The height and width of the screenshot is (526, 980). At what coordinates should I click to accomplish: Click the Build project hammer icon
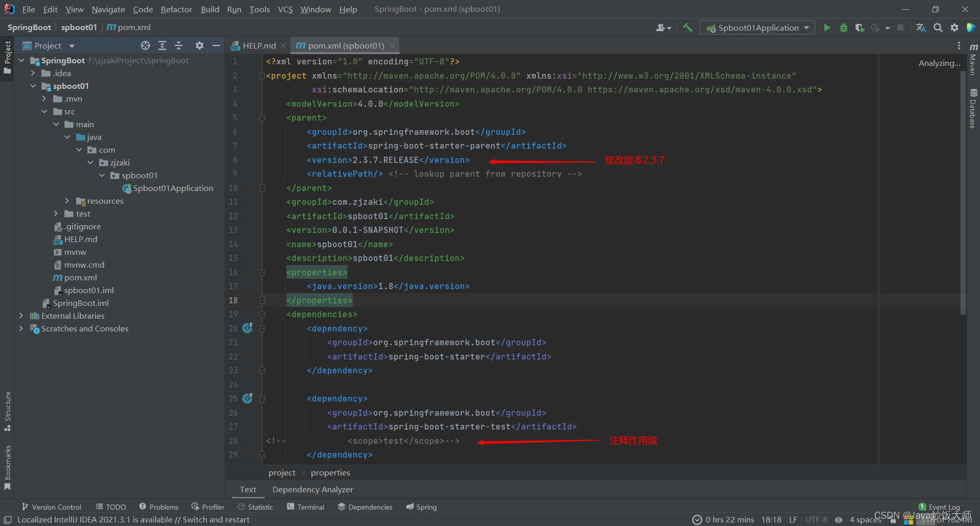tap(688, 28)
